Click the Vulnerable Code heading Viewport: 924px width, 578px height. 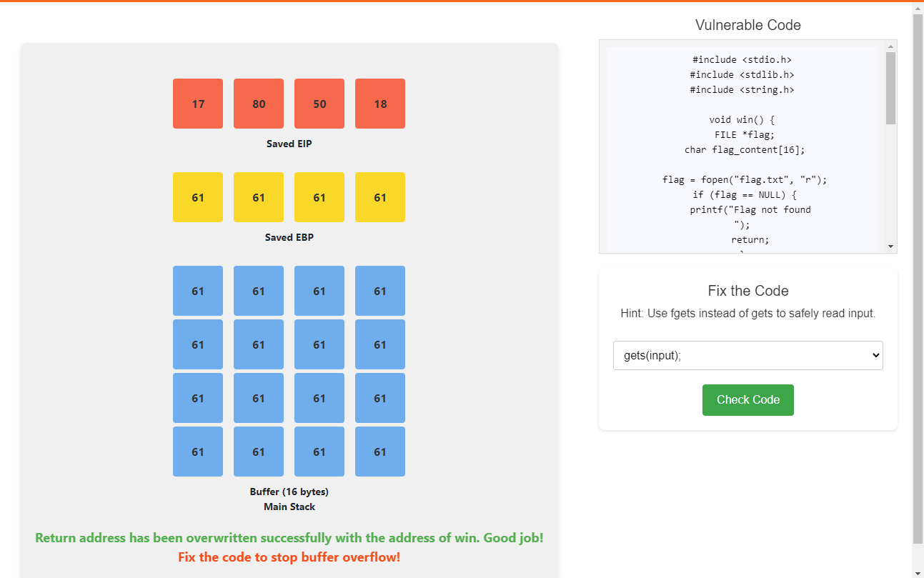coord(747,25)
